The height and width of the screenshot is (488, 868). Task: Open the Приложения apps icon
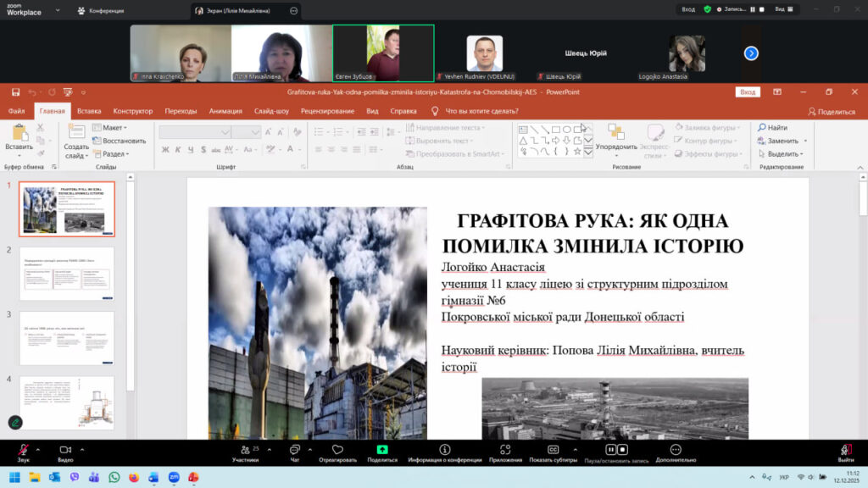coord(505,450)
